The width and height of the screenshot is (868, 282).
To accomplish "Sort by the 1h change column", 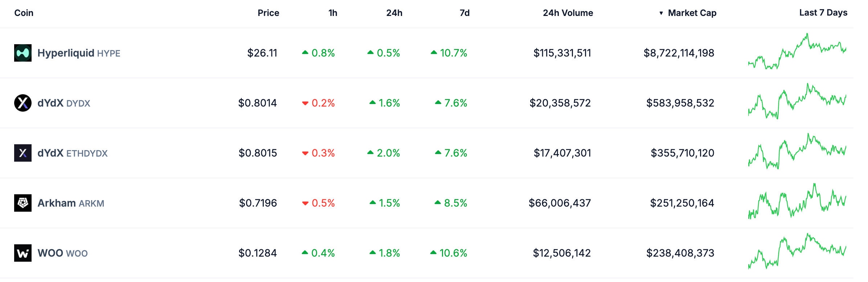I will pyautogui.click(x=332, y=13).
